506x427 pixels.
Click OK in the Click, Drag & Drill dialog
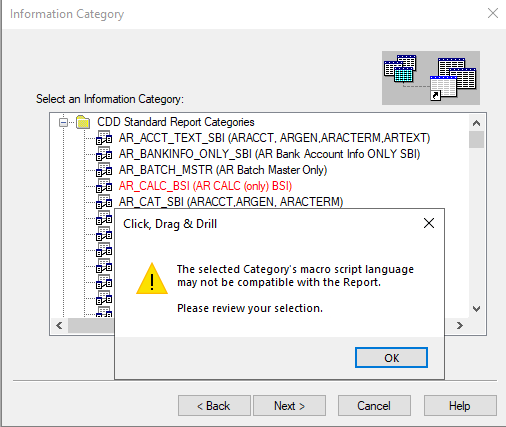[391, 358]
